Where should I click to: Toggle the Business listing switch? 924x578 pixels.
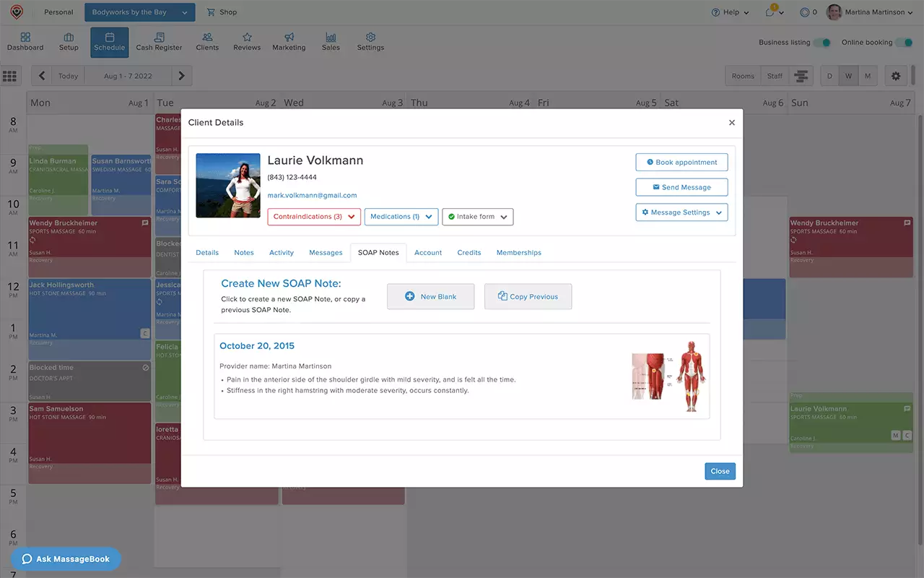tap(822, 43)
